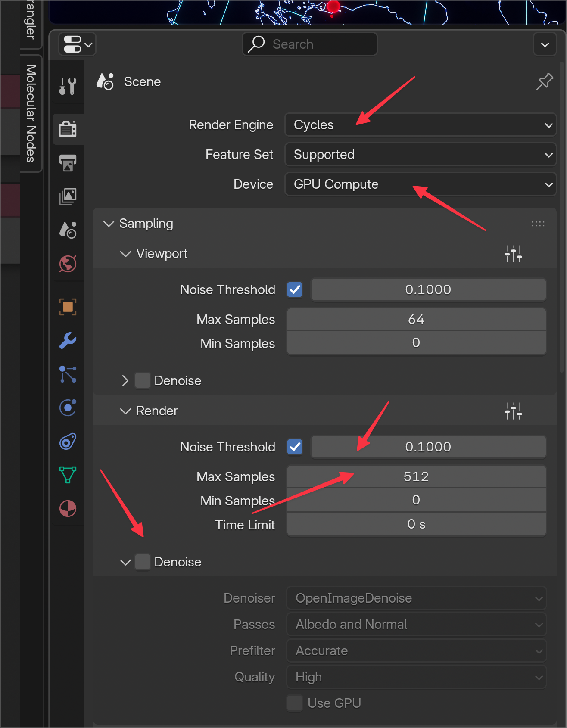
Task: Open the editor type dropdown
Action: (78, 44)
